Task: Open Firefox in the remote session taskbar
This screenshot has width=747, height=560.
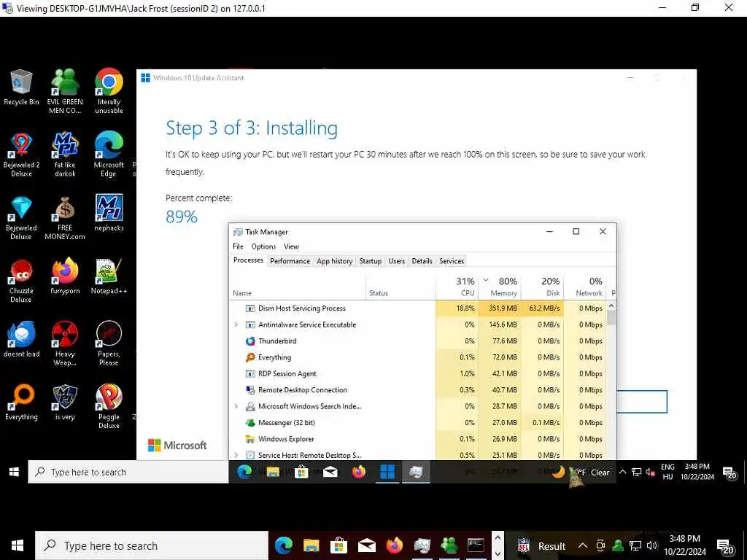Action: point(359,472)
